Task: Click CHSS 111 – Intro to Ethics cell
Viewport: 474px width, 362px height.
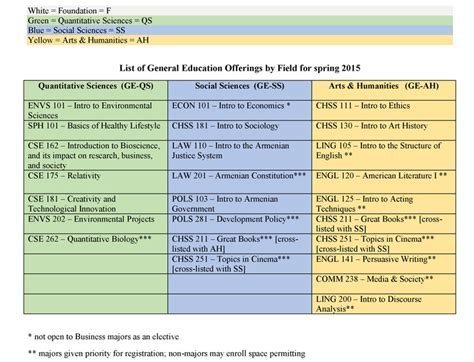Action: coord(384,110)
